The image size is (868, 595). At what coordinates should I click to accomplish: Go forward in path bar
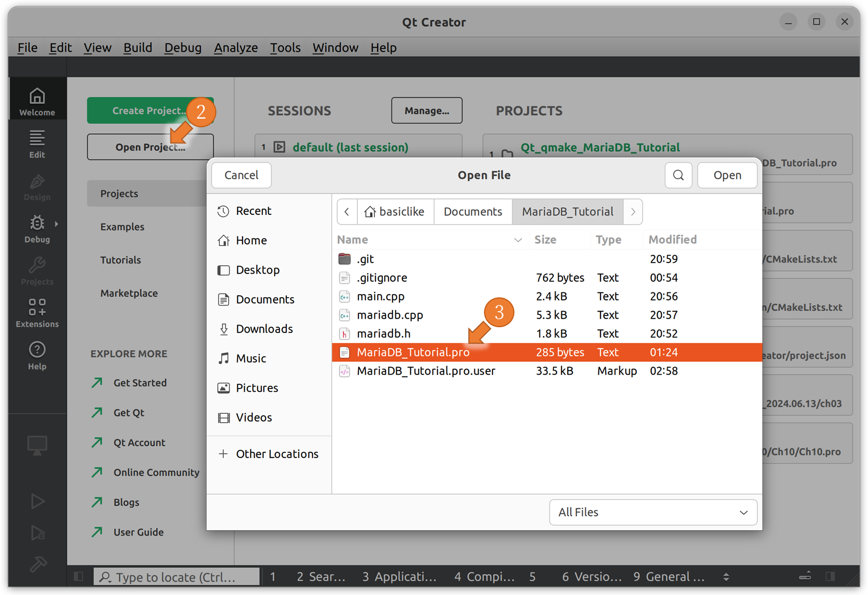click(x=633, y=212)
